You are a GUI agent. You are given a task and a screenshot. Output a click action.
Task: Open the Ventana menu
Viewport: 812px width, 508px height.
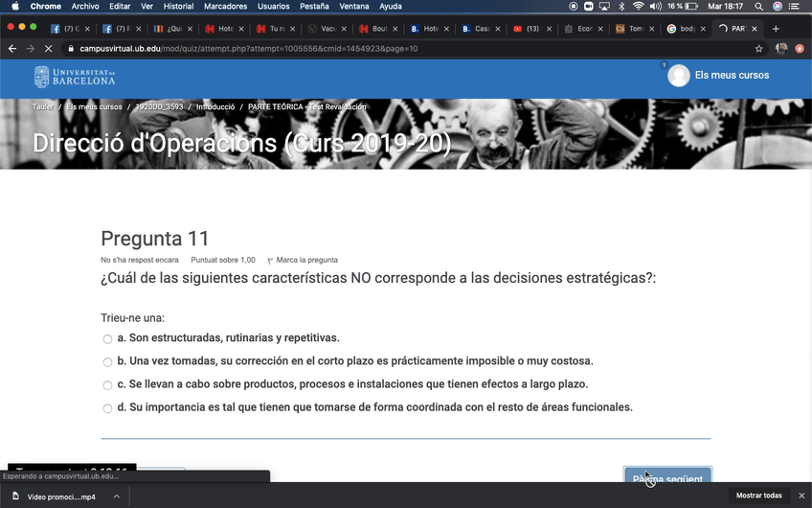click(353, 6)
